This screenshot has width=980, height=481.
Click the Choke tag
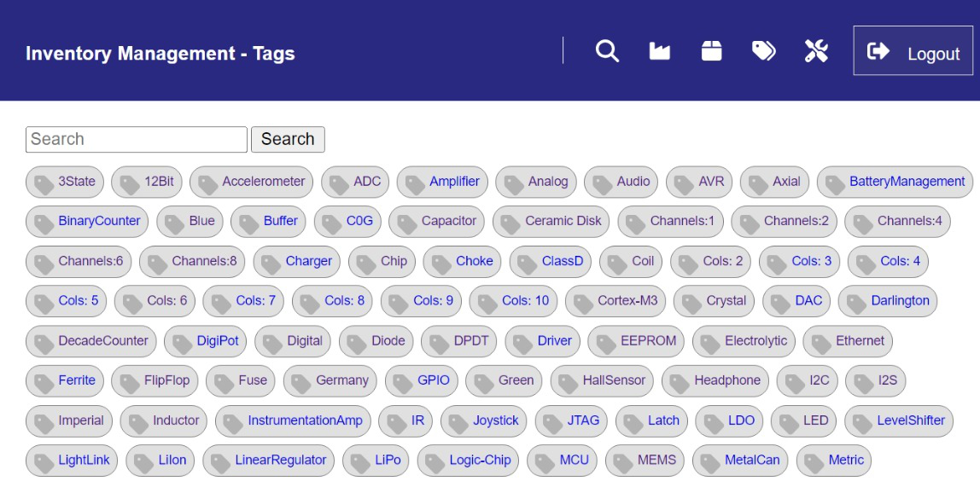coord(462,261)
